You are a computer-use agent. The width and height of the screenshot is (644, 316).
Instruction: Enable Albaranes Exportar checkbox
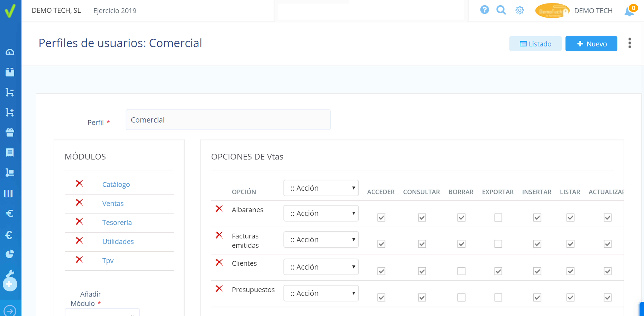click(498, 217)
